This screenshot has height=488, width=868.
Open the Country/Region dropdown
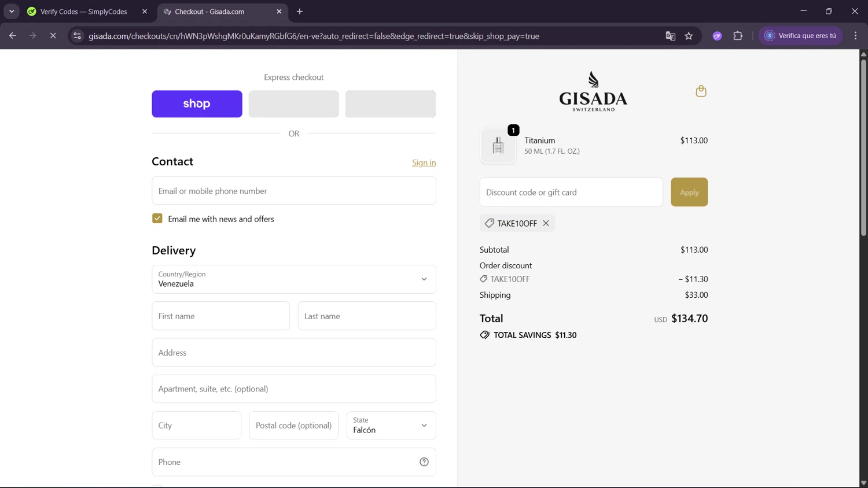(x=294, y=279)
